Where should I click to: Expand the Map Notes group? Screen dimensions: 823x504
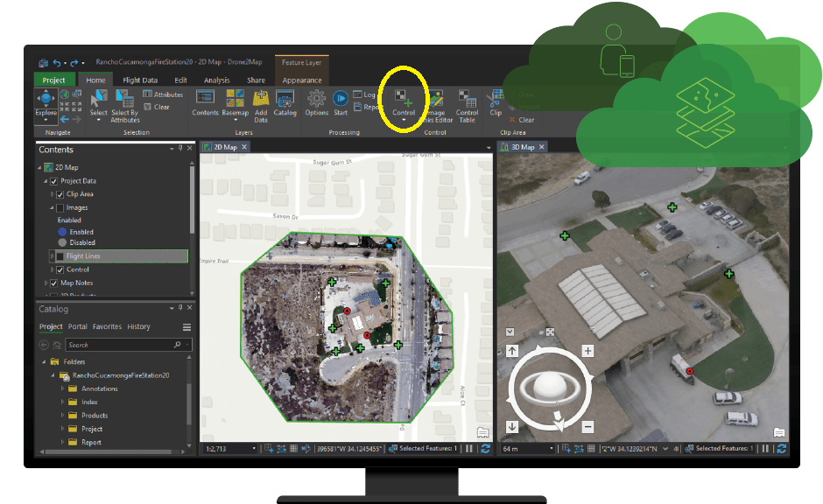click(46, 283)
